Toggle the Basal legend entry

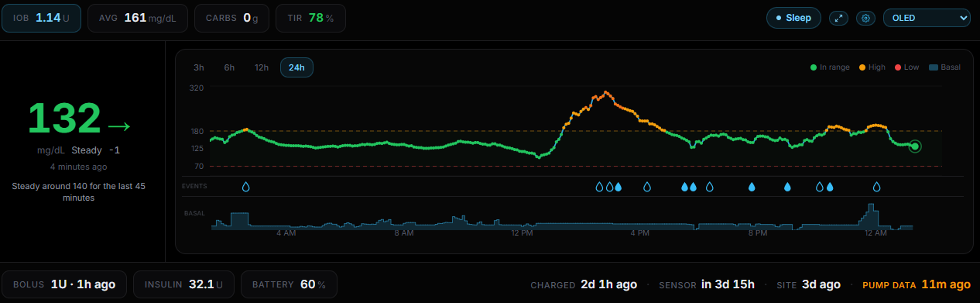pyautogui.click(x=944, y=67)
